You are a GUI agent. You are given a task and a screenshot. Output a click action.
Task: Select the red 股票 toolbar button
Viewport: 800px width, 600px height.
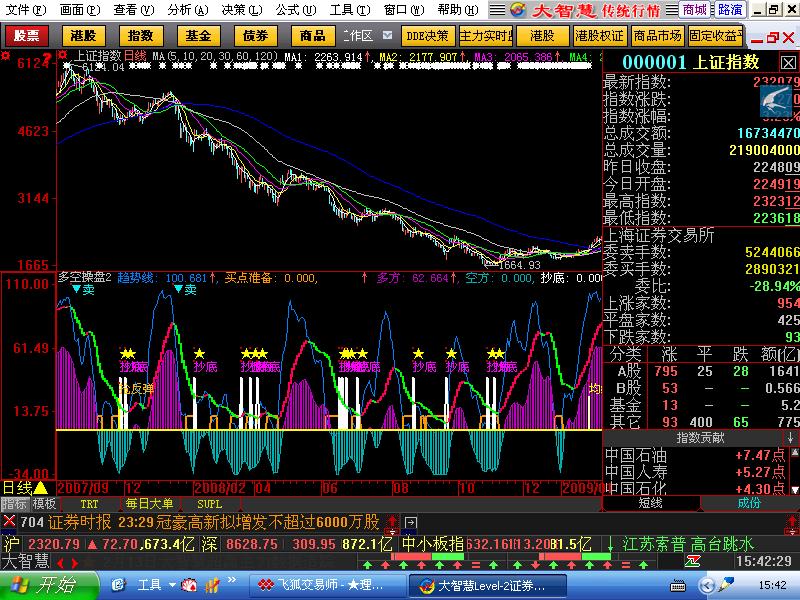tap(27, 36)
